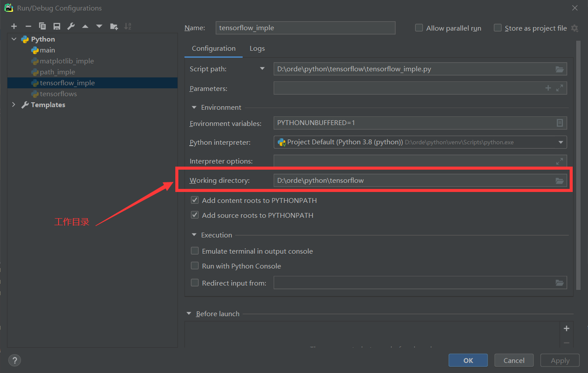Open the help question mark button
Image resolution: width=588 pixels, height=373 pixels.
pos(14,360)
